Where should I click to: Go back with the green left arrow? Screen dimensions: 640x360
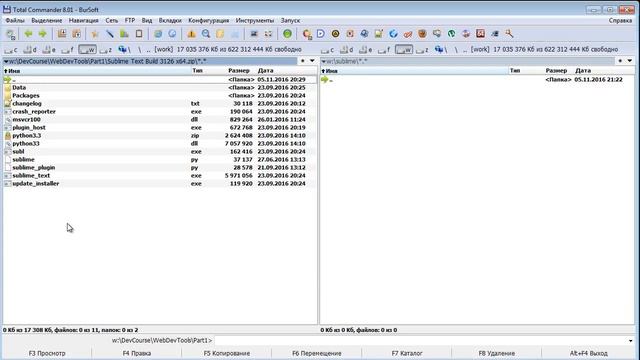click(x=28, y=34)
